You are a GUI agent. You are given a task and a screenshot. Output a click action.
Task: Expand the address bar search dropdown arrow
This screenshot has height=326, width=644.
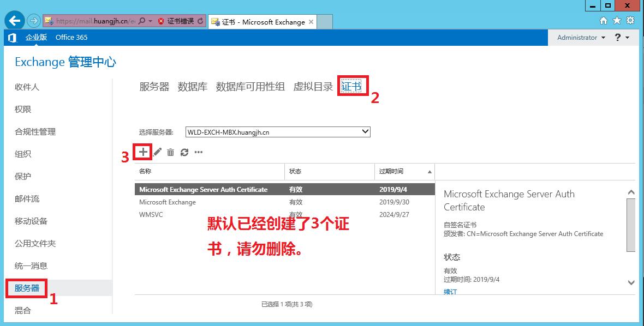pyautogui.click(x=150, y=21)
